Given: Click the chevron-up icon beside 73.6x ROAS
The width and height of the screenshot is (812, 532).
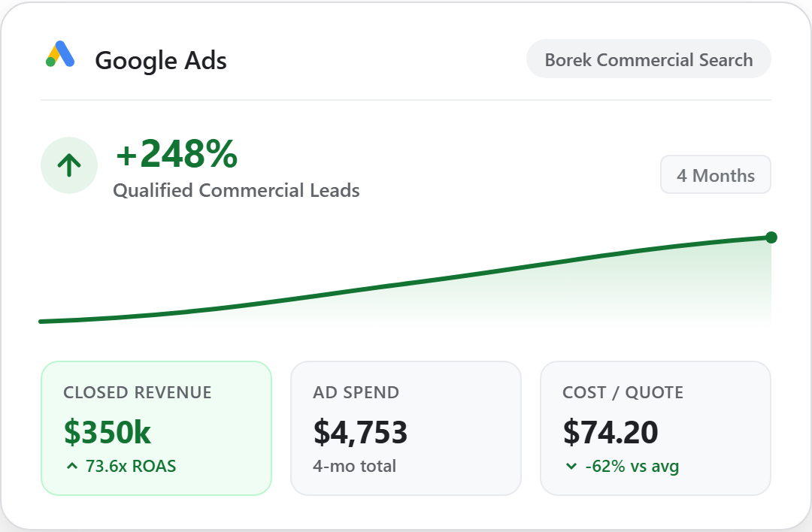Looking at the screenshot, I should pyautogui.click(x=72, y=467).
